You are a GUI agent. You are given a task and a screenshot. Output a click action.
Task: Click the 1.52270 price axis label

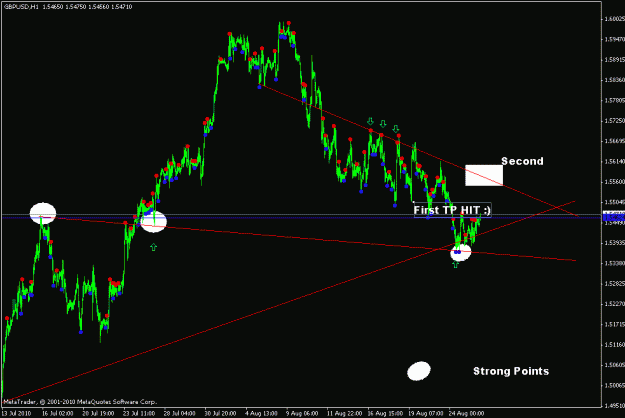614,304
